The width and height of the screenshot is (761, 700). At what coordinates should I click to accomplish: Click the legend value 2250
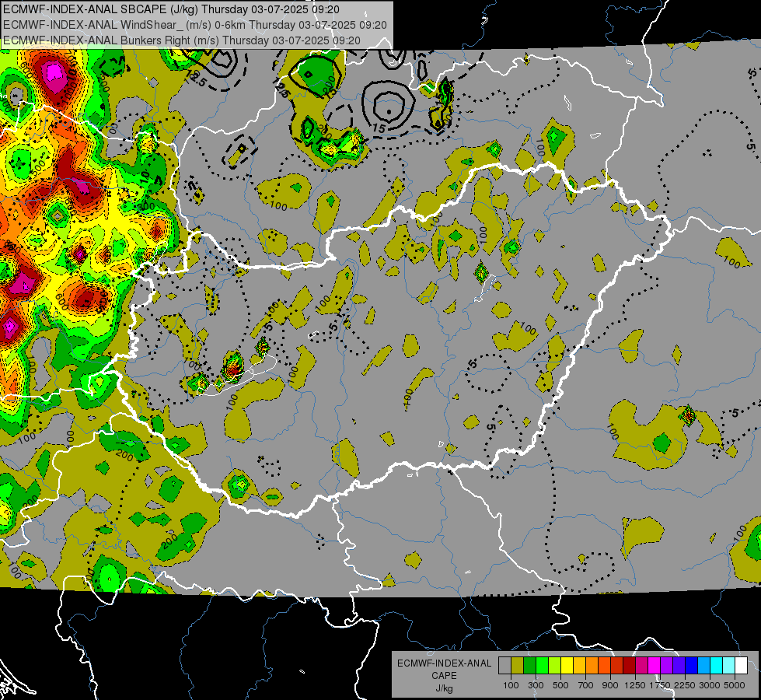point(684,685)
